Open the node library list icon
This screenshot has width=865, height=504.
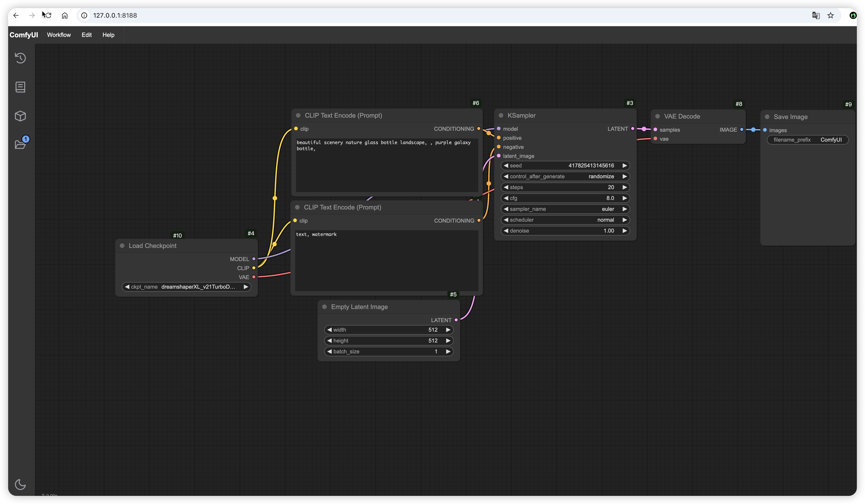point(20,87)
